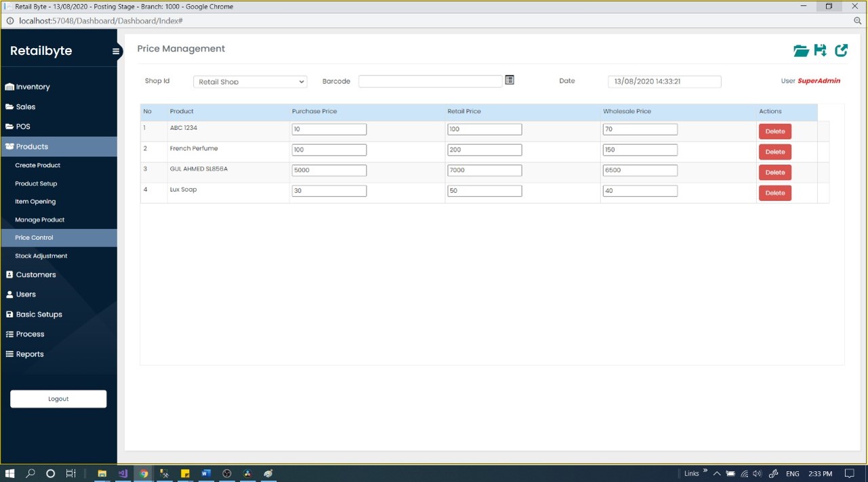Viewport: 868px width, 482px height.
Task: Select Price Control in the sidebar
Action: coord(58,238)
